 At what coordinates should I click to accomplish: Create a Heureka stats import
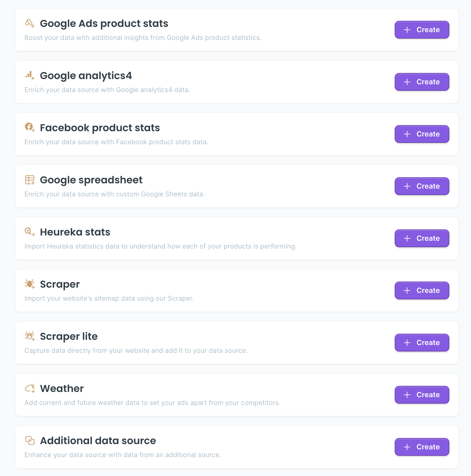[x=422, y=238]
